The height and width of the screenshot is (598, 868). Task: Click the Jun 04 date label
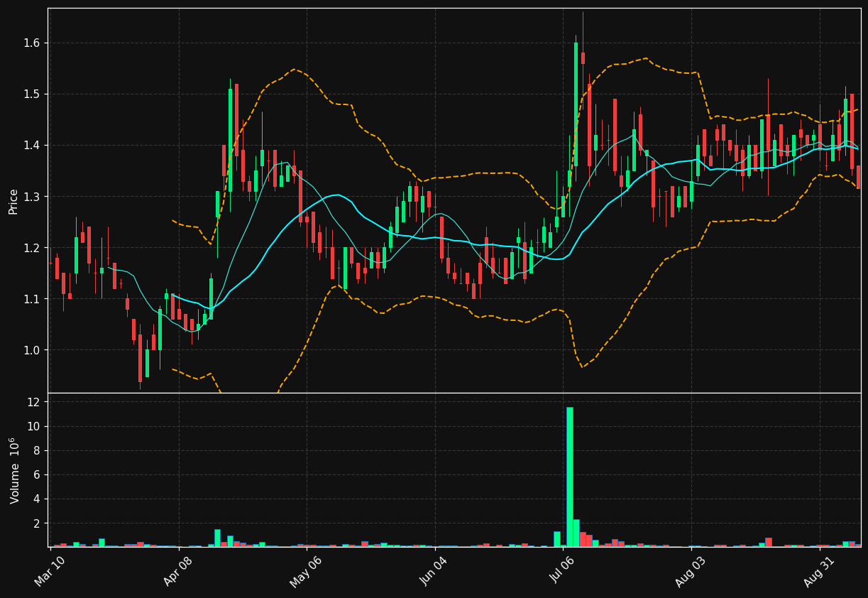[434, 571]
